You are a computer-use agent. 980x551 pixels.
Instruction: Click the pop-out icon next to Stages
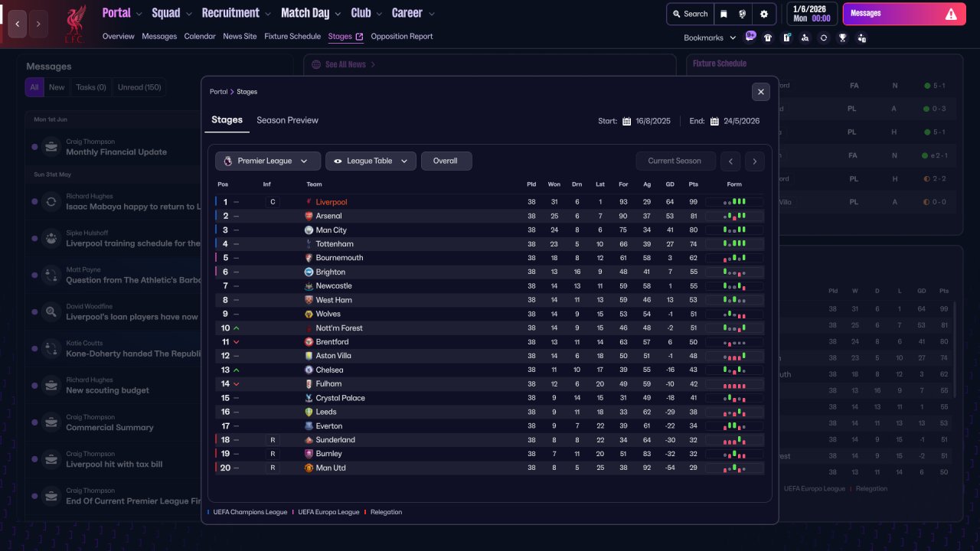359,37
